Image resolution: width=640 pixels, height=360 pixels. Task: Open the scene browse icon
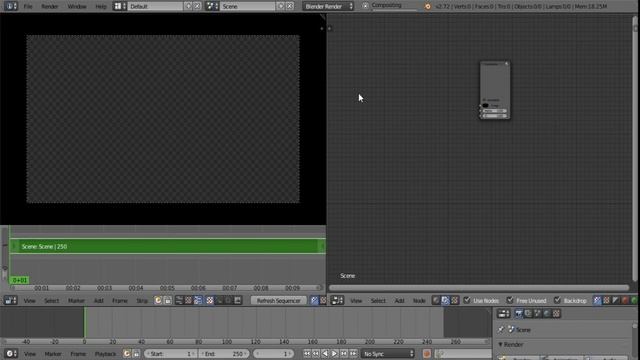click(x=212, y=6)
